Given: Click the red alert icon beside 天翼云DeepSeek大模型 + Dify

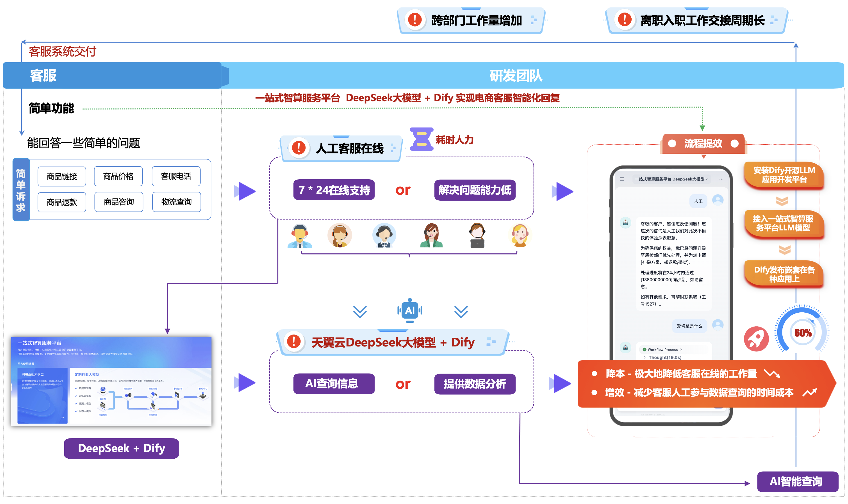Looking at the screenshot, I should (x=294, y=341).
